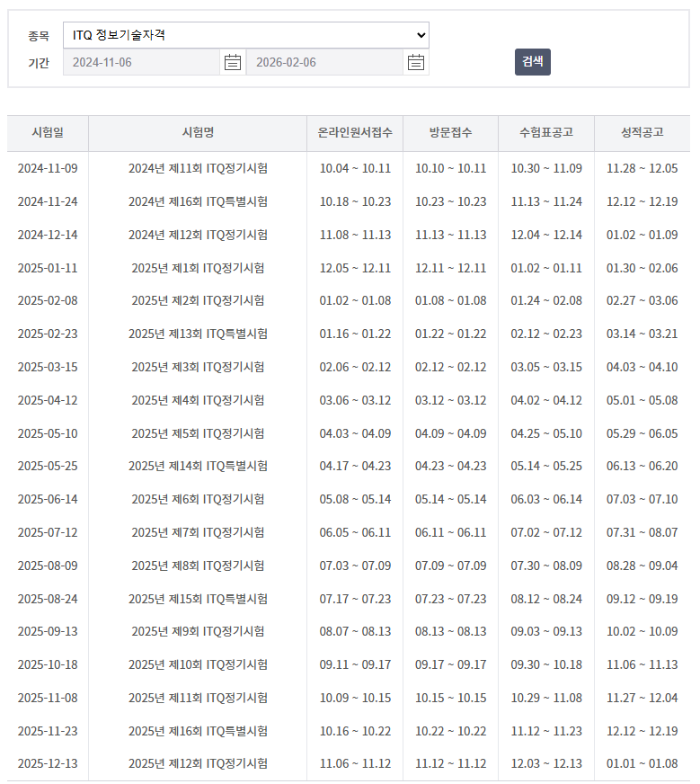Select 2025년 제2회 ITQ정기시험 row name

(198, 300)
